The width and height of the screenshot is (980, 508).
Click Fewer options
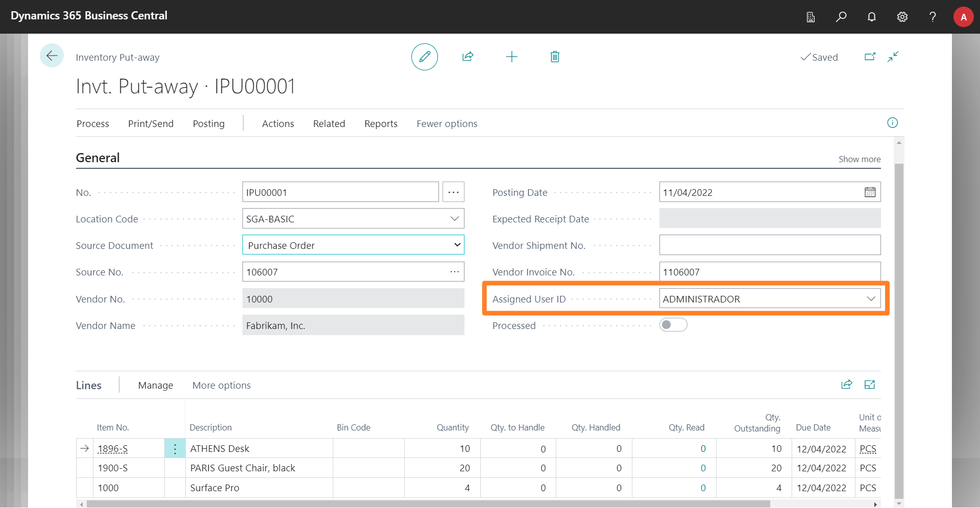[x=447, y=123]
